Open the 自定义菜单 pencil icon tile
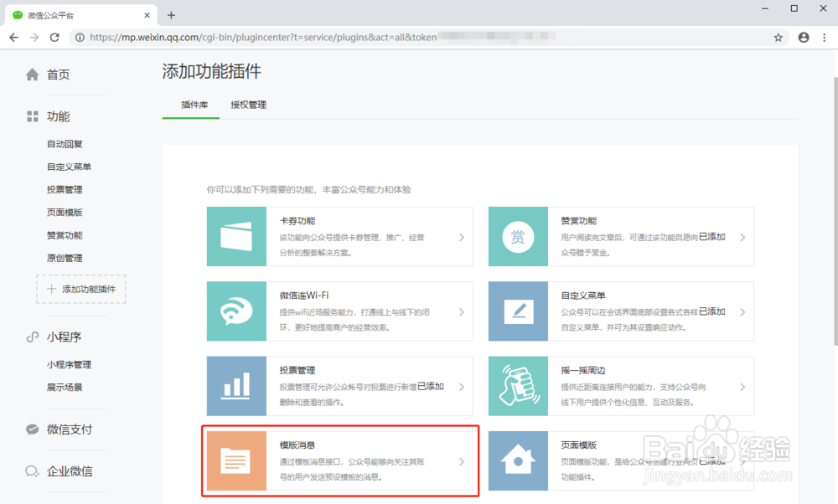 518,311
